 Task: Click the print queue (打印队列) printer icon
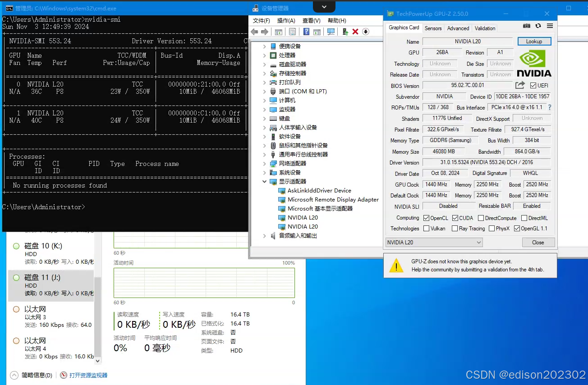point(273,82)
